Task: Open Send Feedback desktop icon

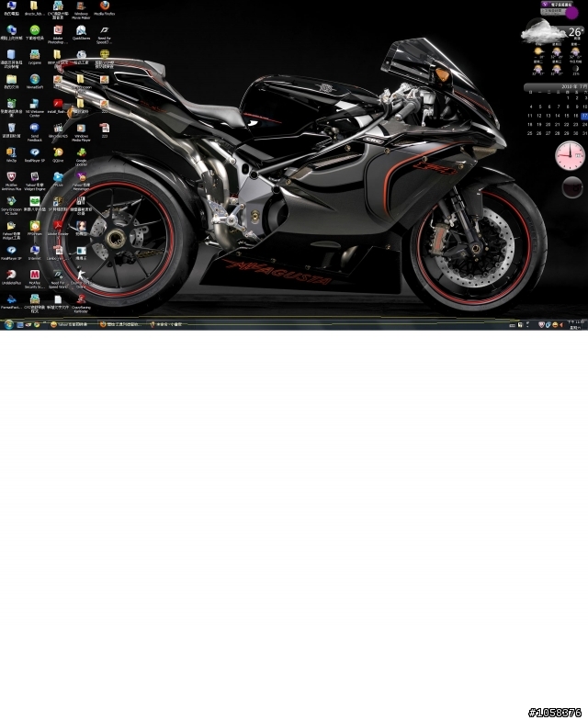Action: 35,132
